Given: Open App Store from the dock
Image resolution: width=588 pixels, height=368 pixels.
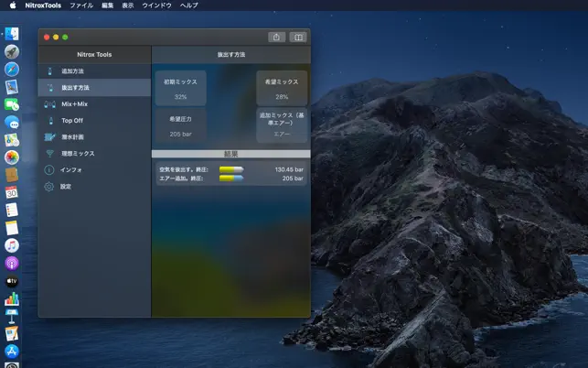Looking at the screenshot, I should (12, 352).
